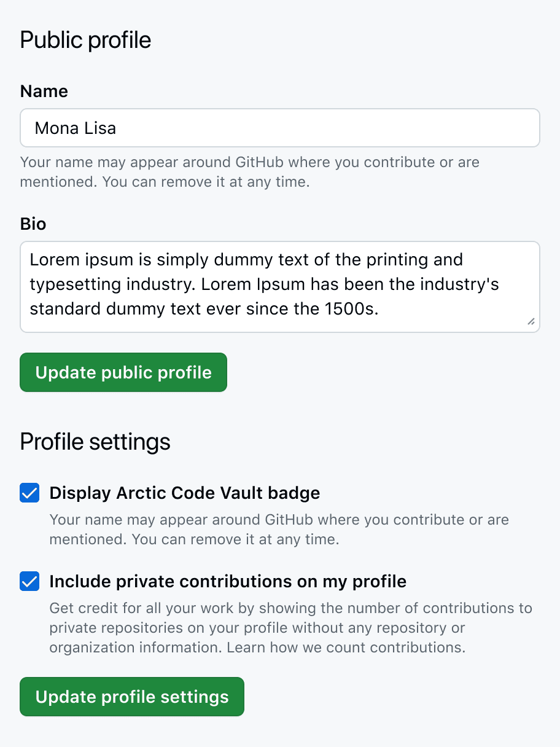Click the Bio textarea resize handle
560x747 pixels.
click(532, 322)
